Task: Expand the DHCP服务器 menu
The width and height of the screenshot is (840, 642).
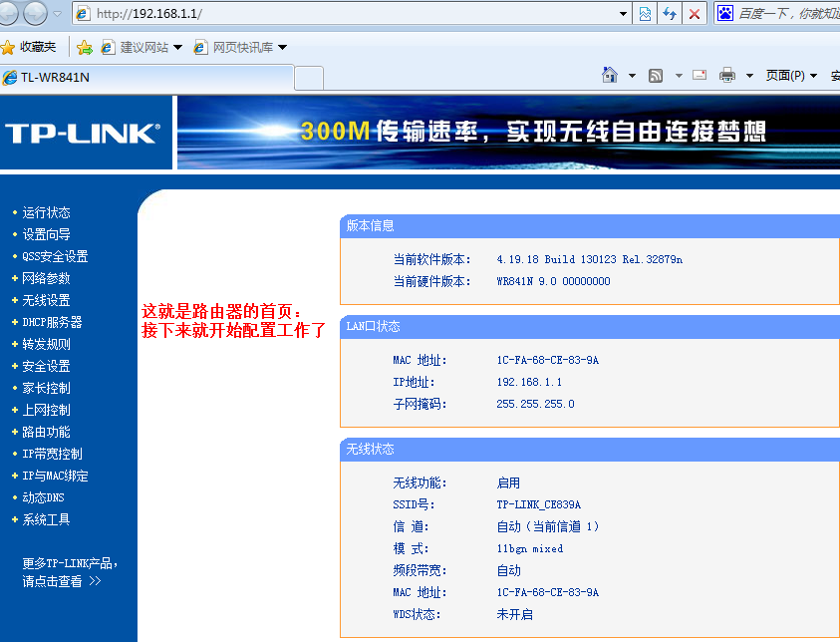Action: pyautogui.click(x=52, y=323)
